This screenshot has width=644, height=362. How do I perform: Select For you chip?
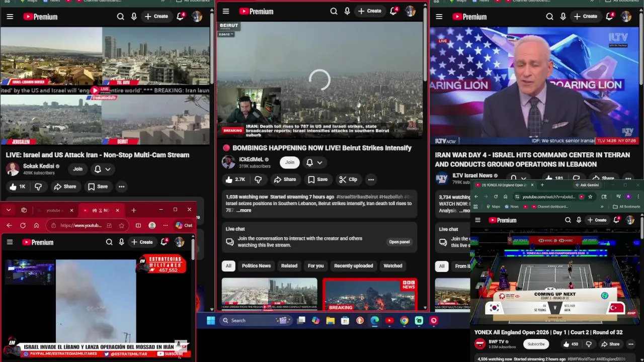[x=315, y=265]
